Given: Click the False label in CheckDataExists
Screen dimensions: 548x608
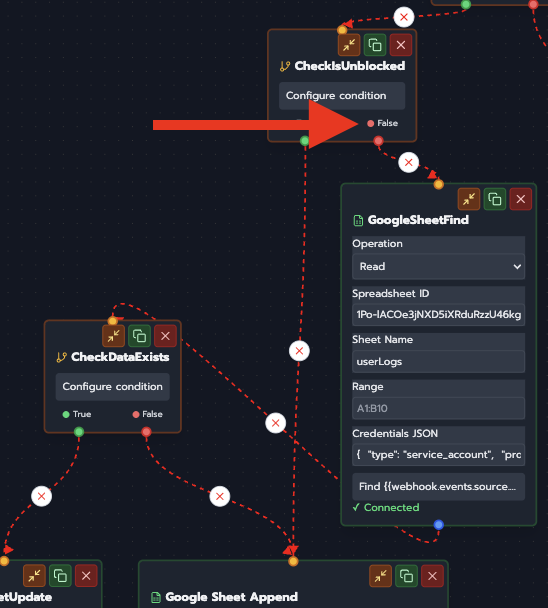Looking at the screenshot, I should (x=152, y=414).
